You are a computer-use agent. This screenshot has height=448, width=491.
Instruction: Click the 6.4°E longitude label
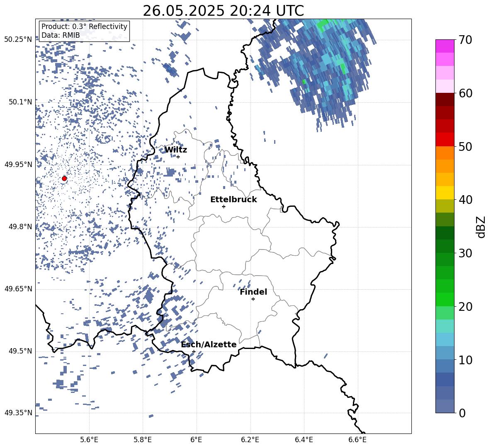[x=304, y=440]
